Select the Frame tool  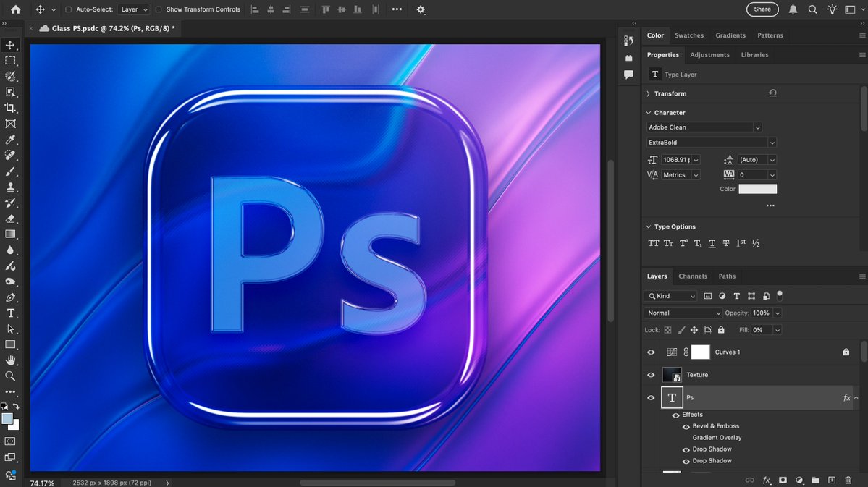[10, 124]
